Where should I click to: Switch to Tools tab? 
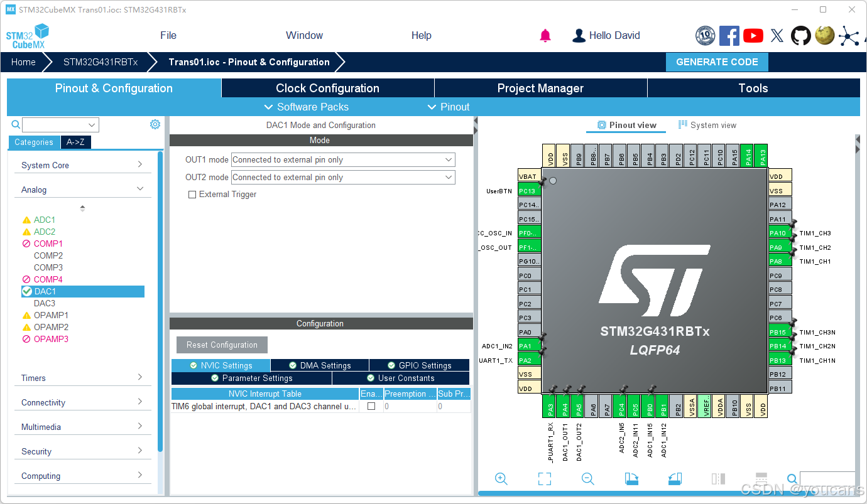point(753,88)
